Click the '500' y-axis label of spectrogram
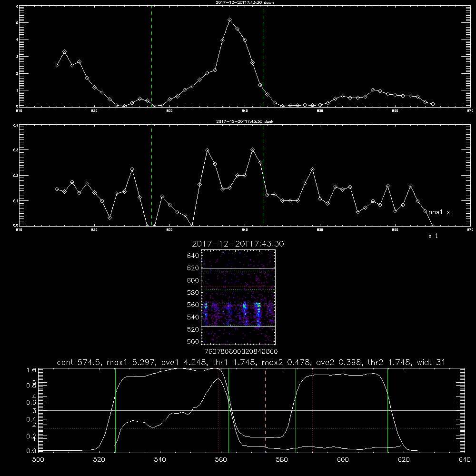Viewport: 476px width, 476px height. point(193,341)
